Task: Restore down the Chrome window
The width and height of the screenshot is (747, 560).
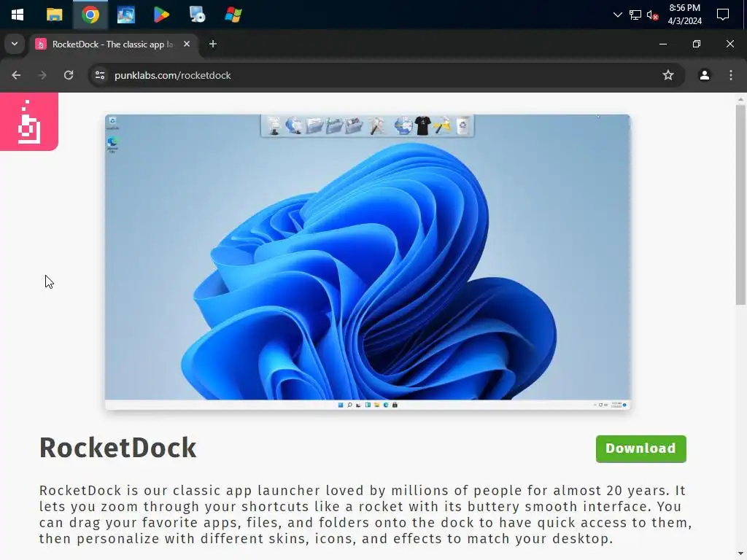Action: click(x=697, y=44)
